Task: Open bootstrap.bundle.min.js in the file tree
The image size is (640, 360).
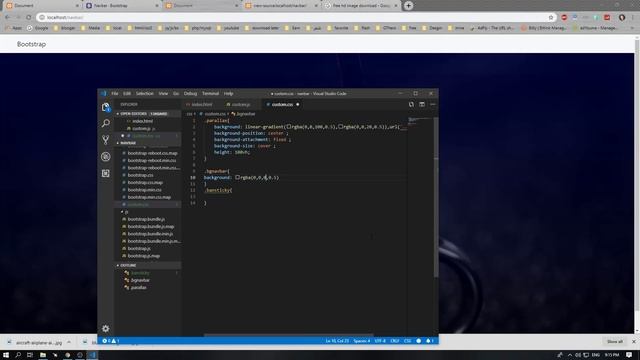Action: tap(150, 234)
